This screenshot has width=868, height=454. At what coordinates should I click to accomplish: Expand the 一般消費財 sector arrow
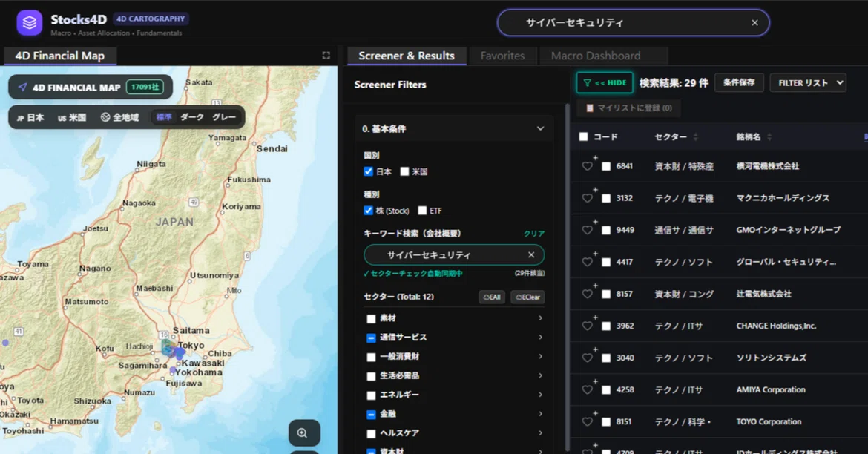[540, 356]
